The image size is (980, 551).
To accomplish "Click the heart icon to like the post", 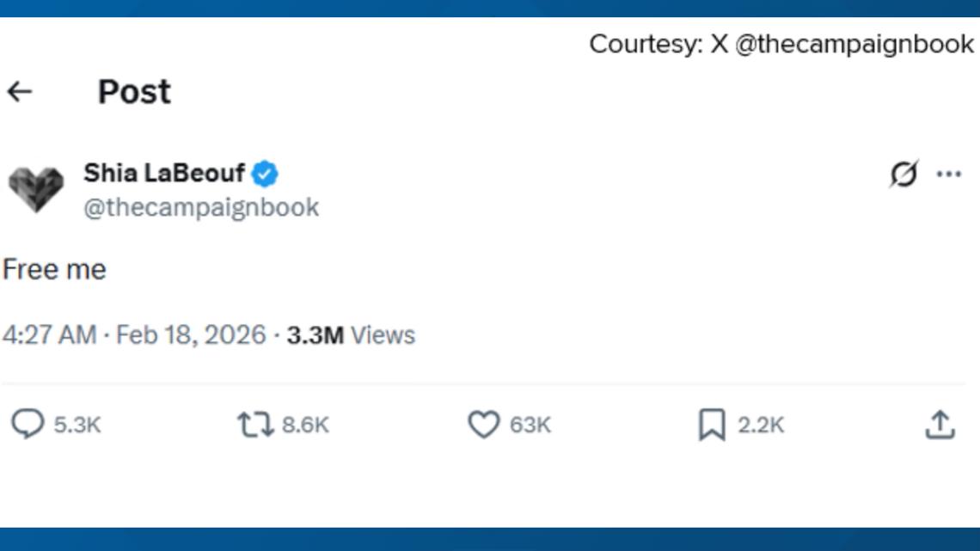I will click(487, 423).
